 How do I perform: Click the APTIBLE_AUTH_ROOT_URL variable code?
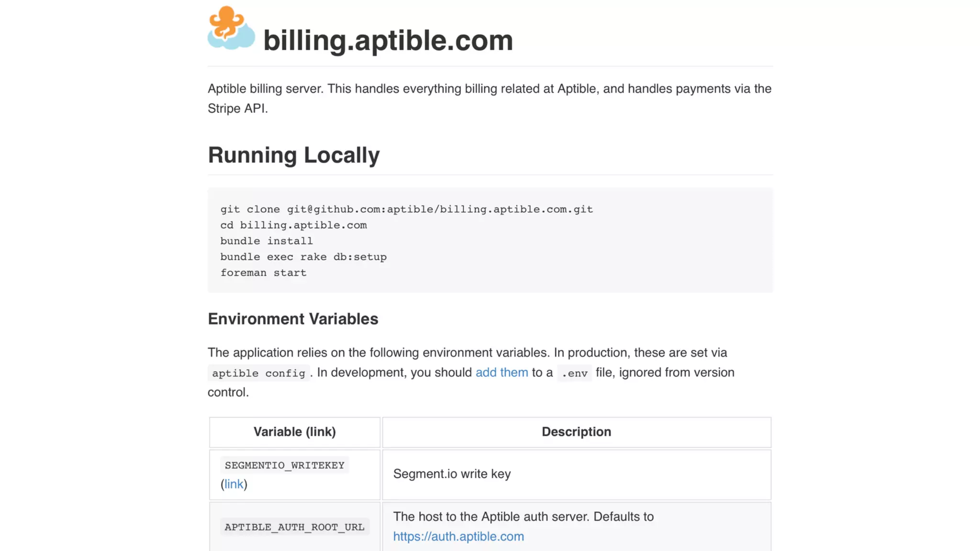click(x=294, y=527)
